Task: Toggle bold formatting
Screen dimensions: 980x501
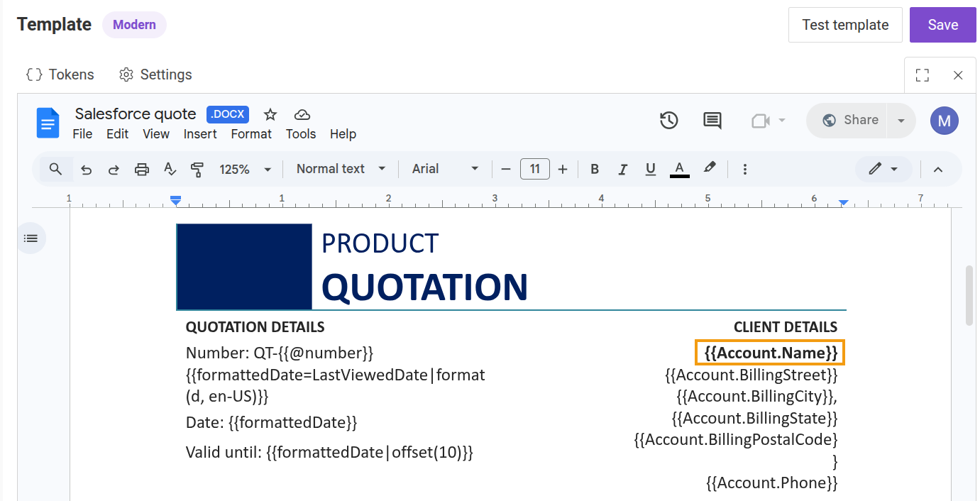Action: click(x=595, y=170)
